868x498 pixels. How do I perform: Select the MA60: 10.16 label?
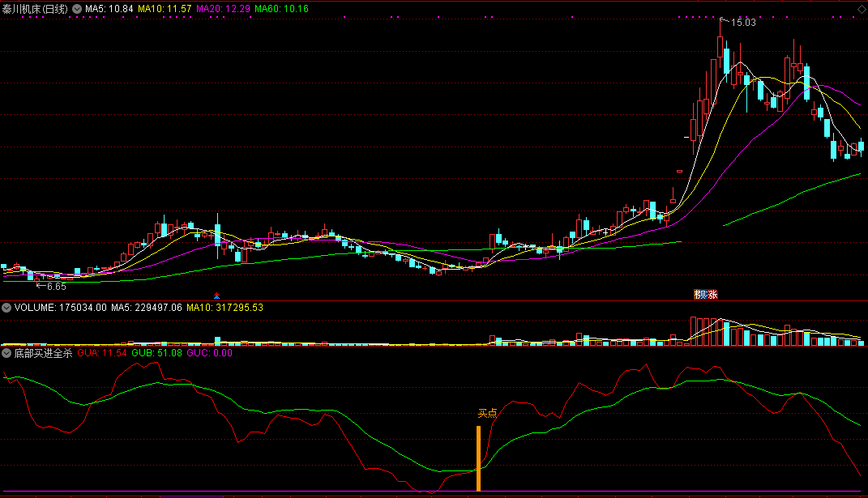[282, 9]
